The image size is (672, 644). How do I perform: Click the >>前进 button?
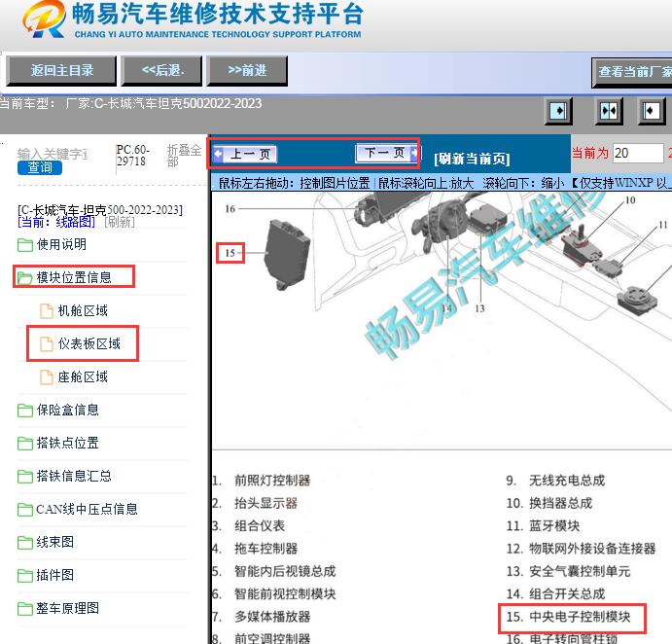coord(247,70)
